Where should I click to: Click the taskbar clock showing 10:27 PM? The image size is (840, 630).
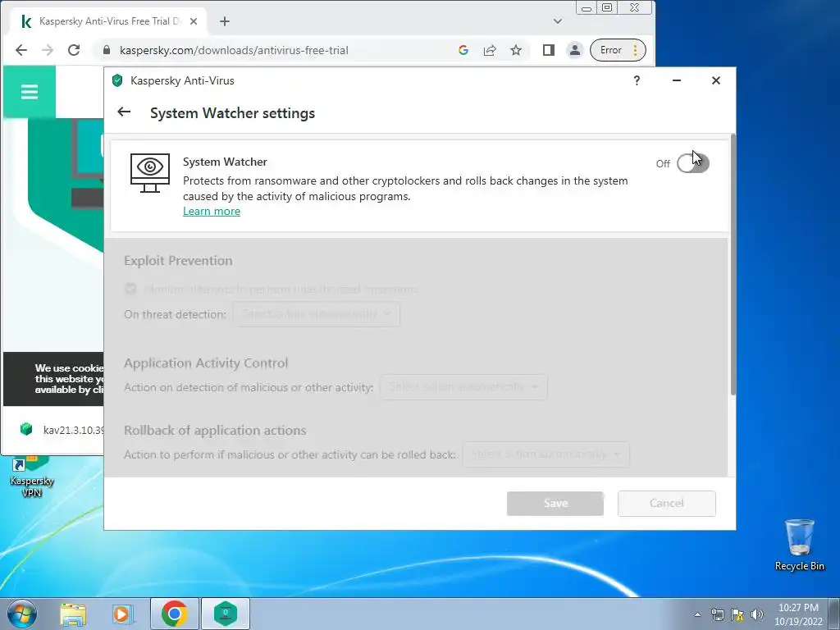798,614
